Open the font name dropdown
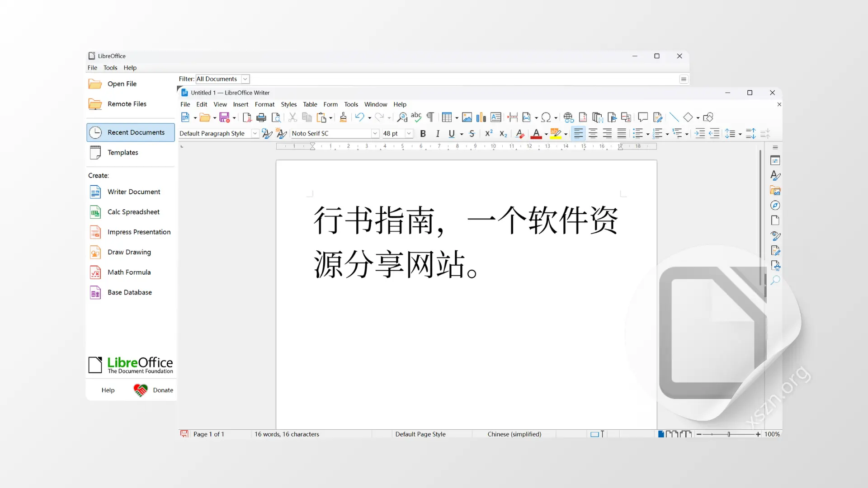The image size is (868, 488). (x=375, y=133)
